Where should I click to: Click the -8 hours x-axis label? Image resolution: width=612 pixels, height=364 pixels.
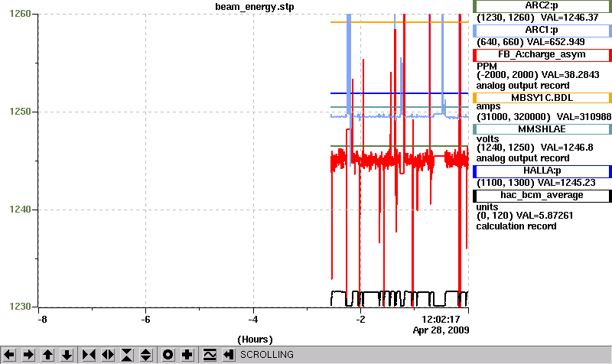coord(42,320)
